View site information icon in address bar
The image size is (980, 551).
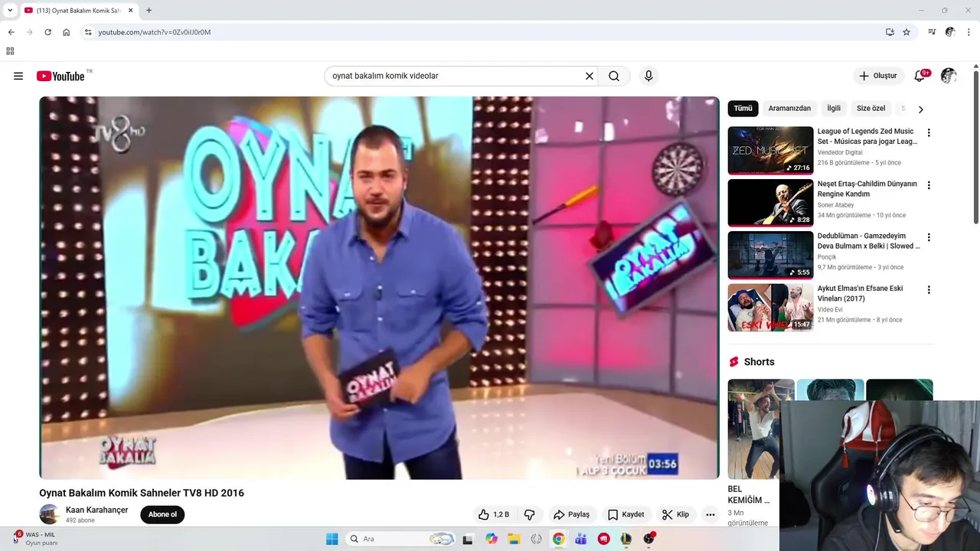click(x=88, y=32)
